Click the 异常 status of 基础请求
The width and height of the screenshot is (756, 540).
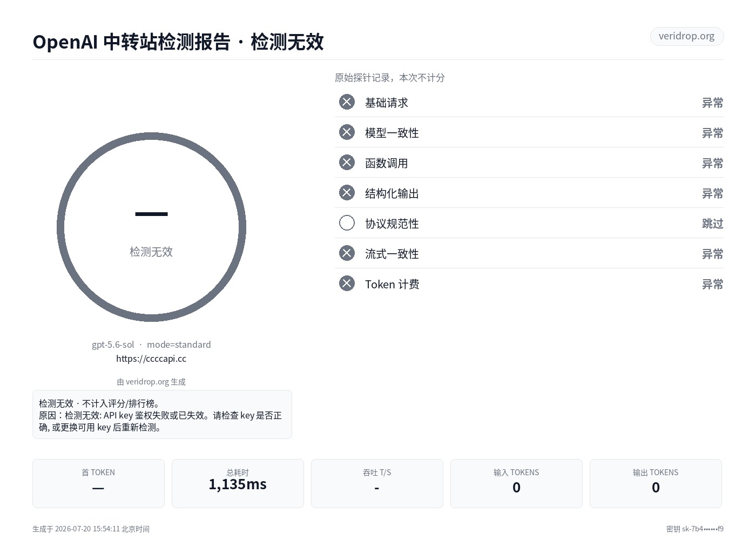(x=712, y=103)
